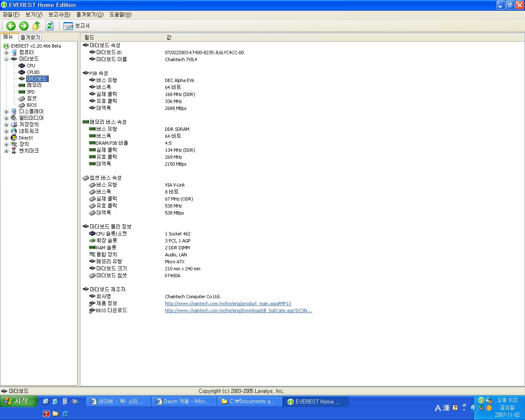Click the 칩셋 chipset icon in the tree
This screenshot has height=420, width=525.
click(x=22, y=98)
